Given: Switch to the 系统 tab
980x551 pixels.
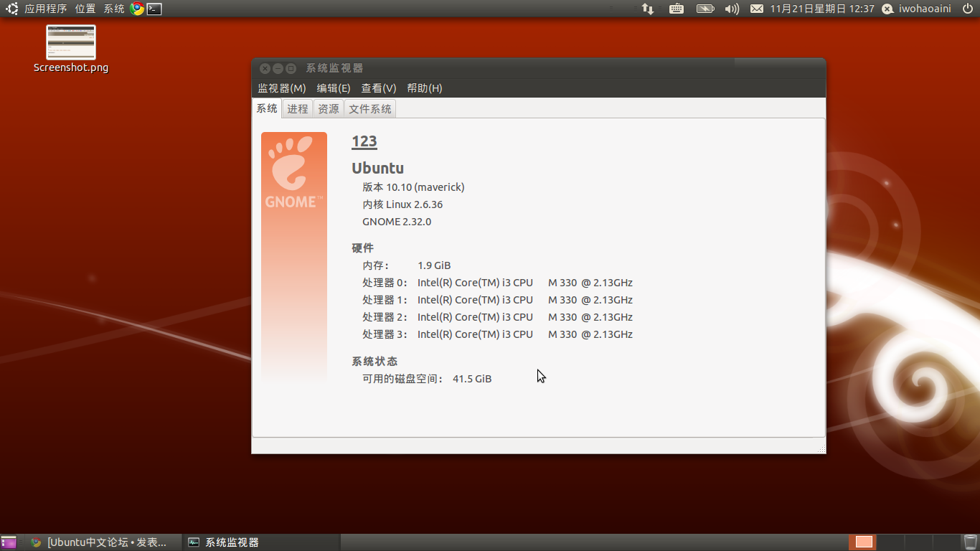Looking at the screenshot, I should coord(267,108).
